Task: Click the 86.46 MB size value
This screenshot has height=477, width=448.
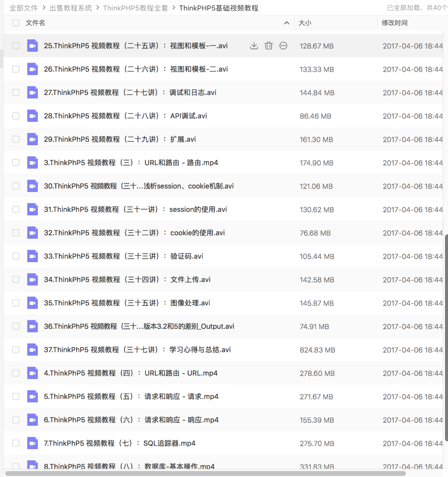Action: click(315, 116)
